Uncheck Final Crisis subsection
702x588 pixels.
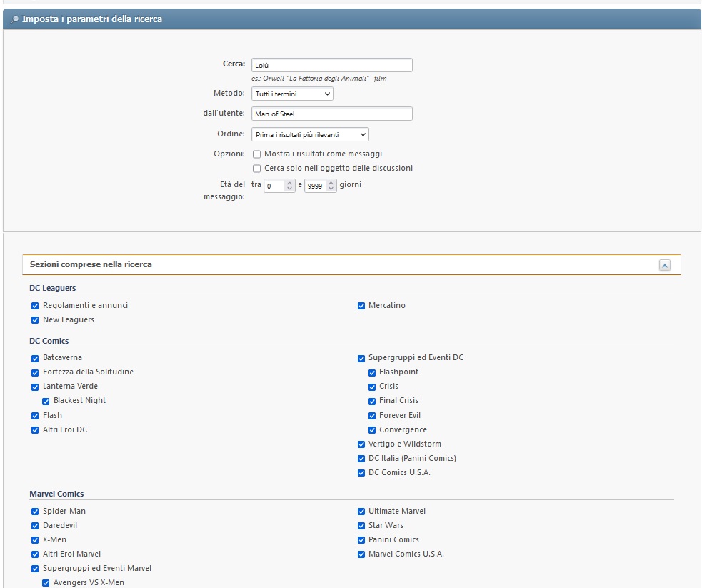pyautogui.click(x=372, y=402)
